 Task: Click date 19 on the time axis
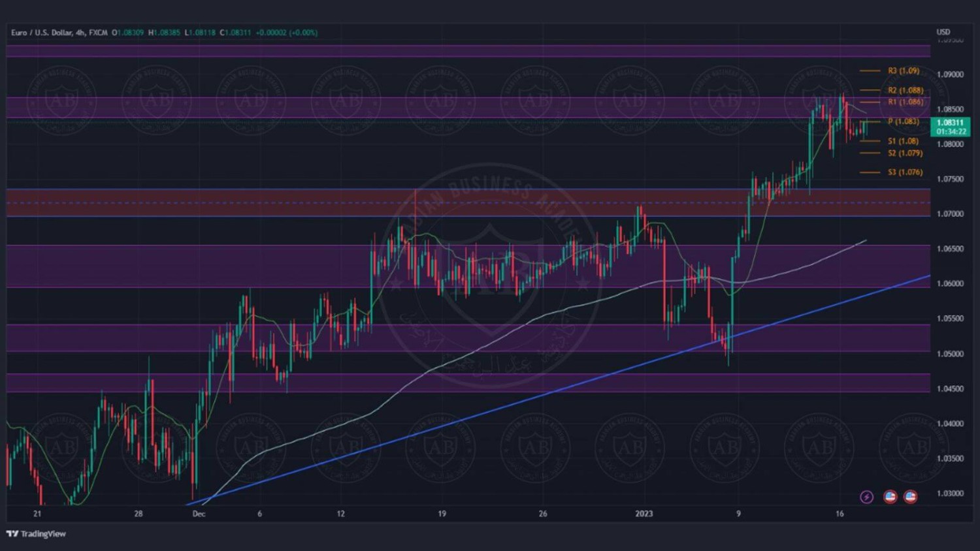click(x=442, y=514)
